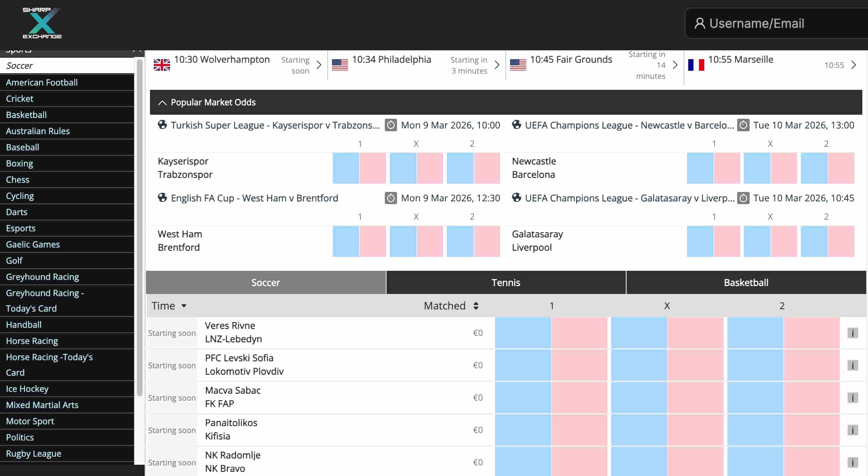Click the UK flag next to Wolverhampton
Viewport: 868px width, 476px height.
click(162, 65)
